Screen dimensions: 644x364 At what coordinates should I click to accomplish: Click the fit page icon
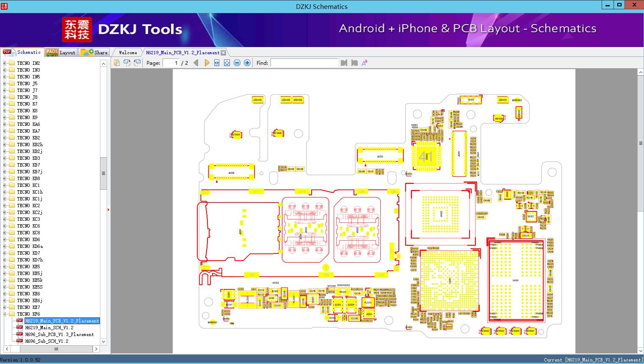pyautogui.click(x=227, y=63)
